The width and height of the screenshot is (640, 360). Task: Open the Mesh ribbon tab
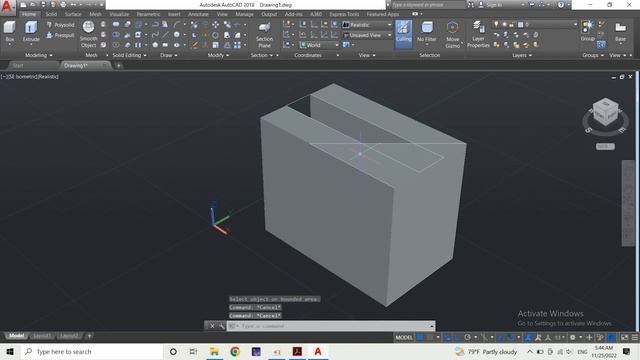point(96,14)
